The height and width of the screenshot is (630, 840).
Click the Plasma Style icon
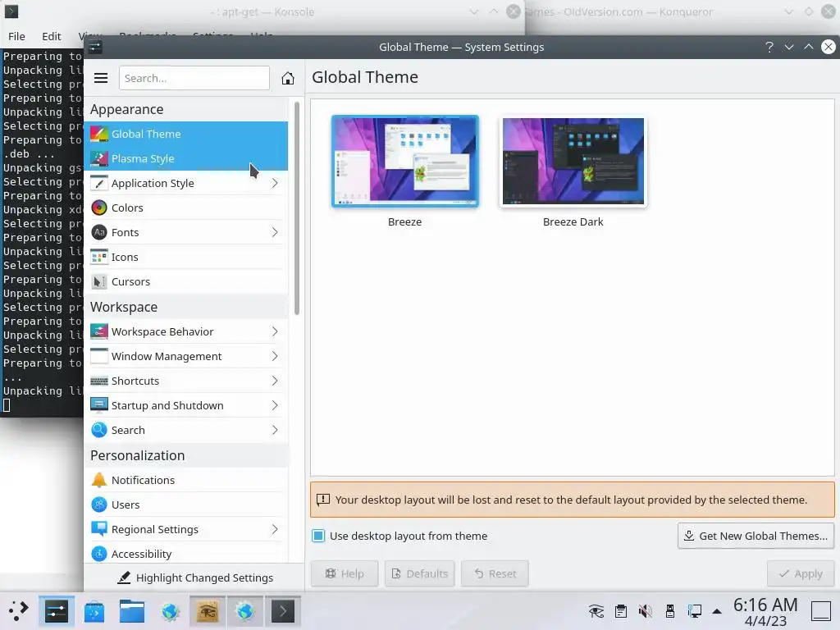99,158
